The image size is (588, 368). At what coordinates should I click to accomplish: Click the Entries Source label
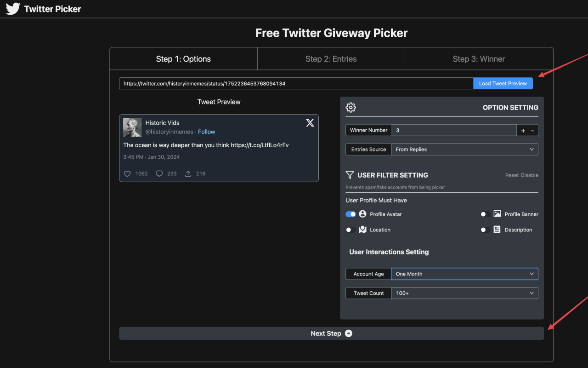[368, 149]
